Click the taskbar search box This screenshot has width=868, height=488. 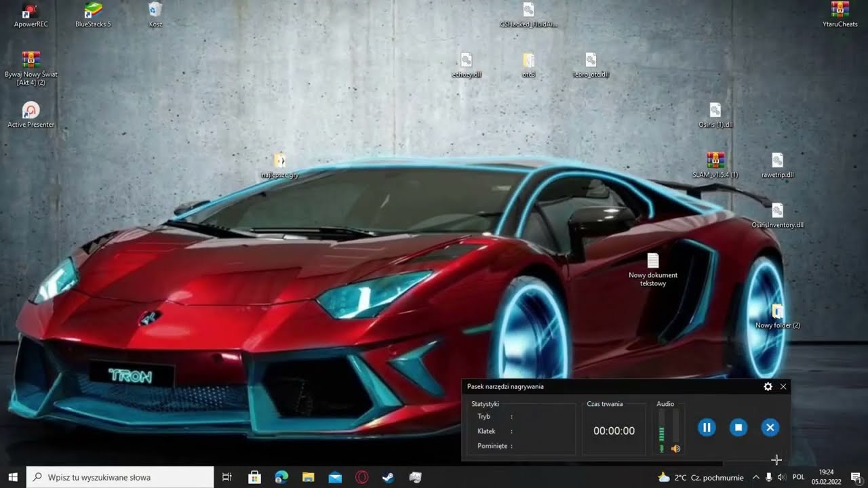(x=121, y=477)
